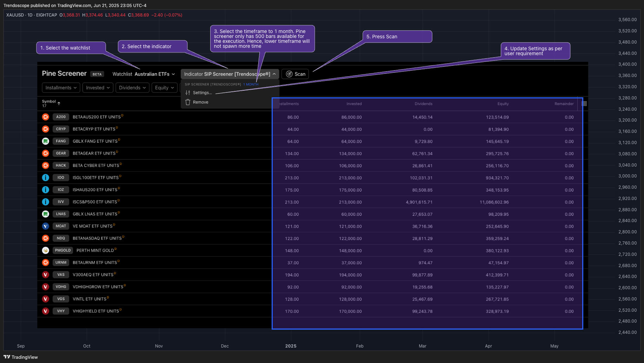644x363 pixels.
Task: Select the ISCS&P500 ETF UNITS row name
Action: (x=95, y=202)
